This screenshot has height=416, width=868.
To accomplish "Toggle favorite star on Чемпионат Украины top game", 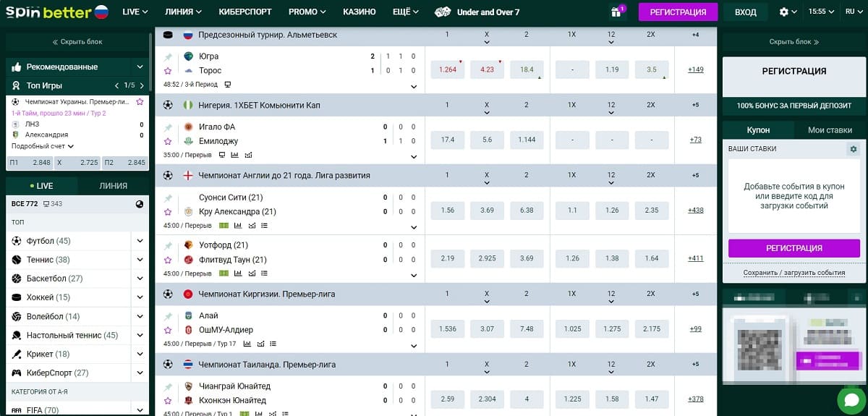I will (x=140, y=102).
